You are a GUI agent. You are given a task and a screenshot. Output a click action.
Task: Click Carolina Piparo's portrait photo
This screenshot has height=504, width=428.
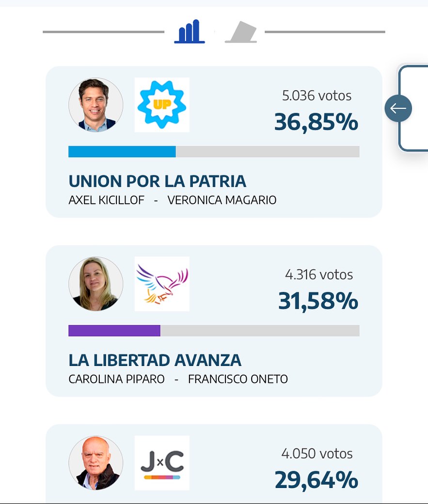pyautogui.click(x=95, y=284)
